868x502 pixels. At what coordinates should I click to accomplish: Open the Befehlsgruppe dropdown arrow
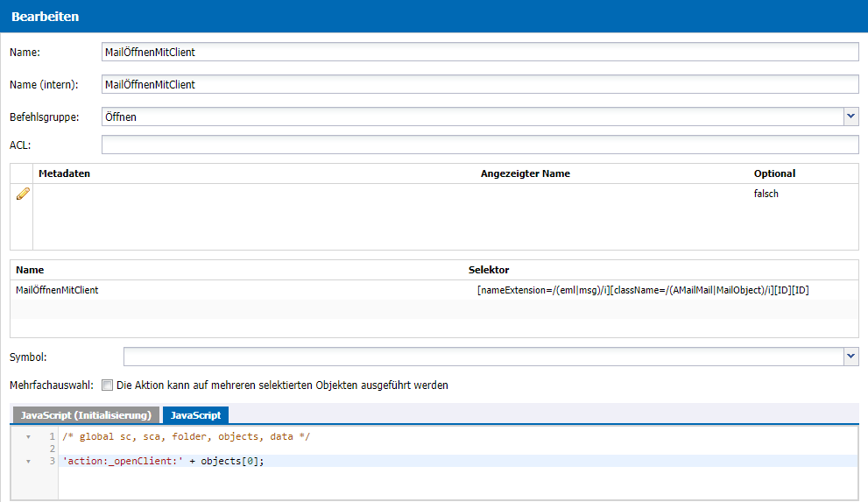pyautogui.click(x=850, y=117)
